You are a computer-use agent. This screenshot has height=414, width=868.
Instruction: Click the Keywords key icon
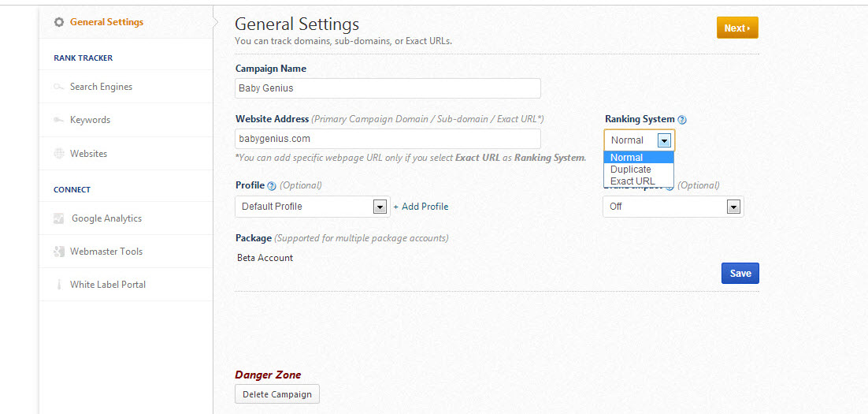(58, 120)
